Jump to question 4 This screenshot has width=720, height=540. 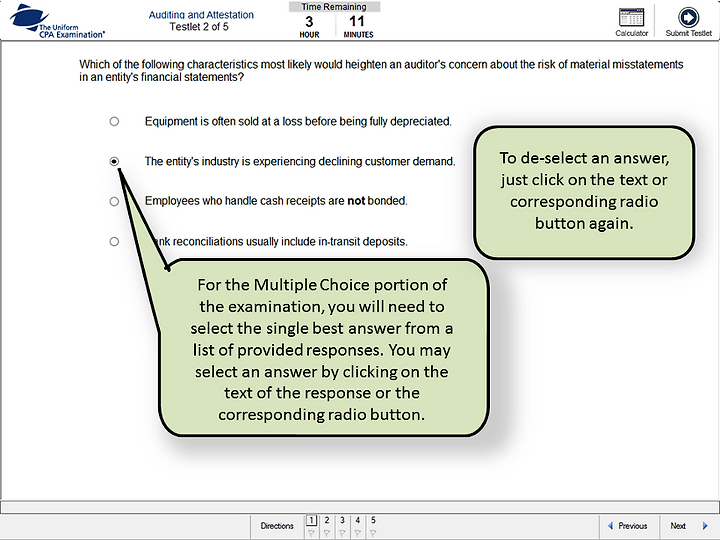click(x=358, y=520)
